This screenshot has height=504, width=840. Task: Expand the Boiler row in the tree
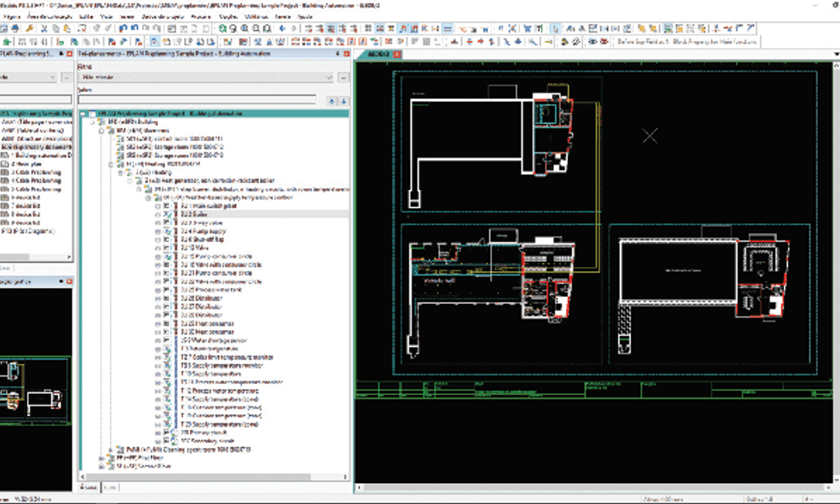click(x=158, y=214)
